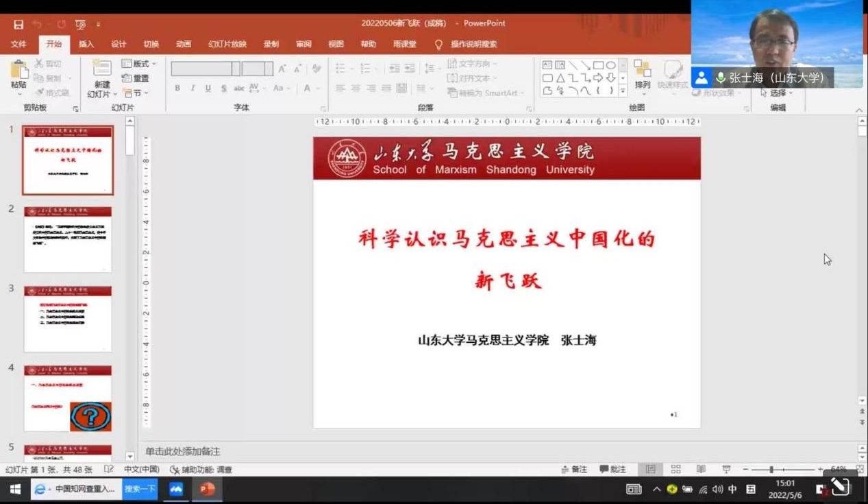The width and height of the screenshot is (868, 504).
Task: Switch to Reading View icon
Action: point(701,470)
